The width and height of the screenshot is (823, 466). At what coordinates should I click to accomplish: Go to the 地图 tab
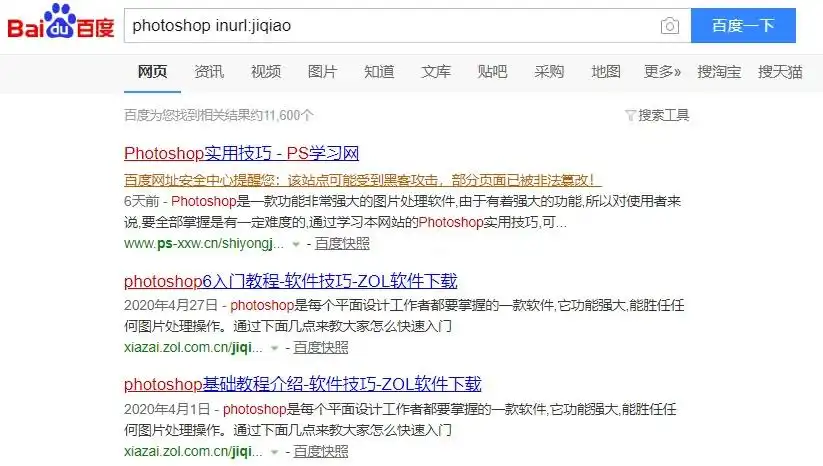(x=606, y=72)
